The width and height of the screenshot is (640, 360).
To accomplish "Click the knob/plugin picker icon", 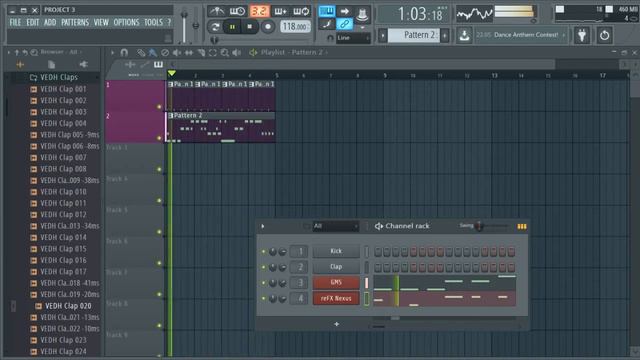I will pos(362,15).
